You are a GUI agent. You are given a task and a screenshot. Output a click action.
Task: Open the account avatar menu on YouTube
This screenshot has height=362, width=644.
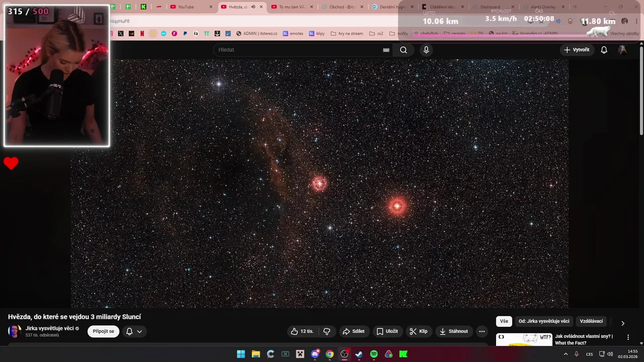(622, 50)
